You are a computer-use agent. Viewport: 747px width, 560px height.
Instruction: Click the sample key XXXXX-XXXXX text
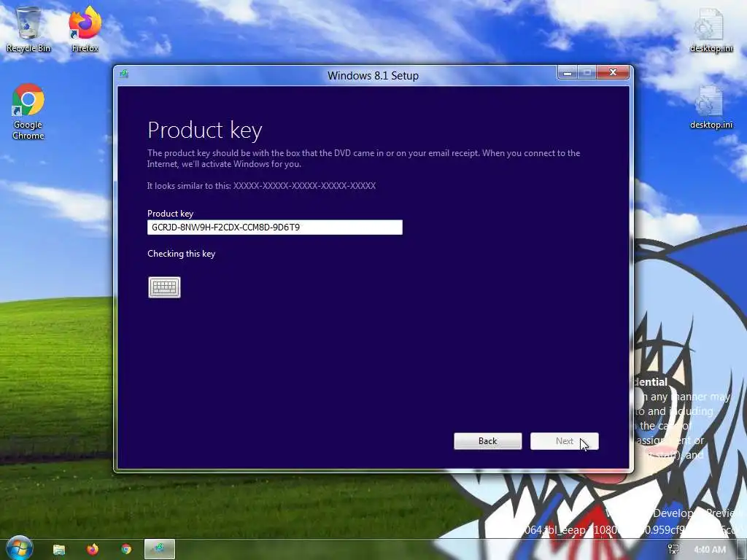pyautogui.click(x=304, y=186)
